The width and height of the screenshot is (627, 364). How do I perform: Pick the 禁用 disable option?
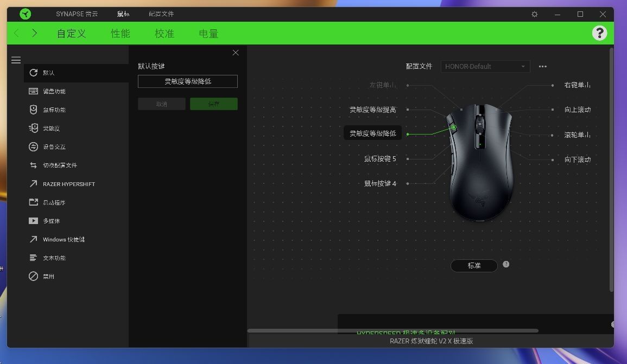tap(48, 276)
